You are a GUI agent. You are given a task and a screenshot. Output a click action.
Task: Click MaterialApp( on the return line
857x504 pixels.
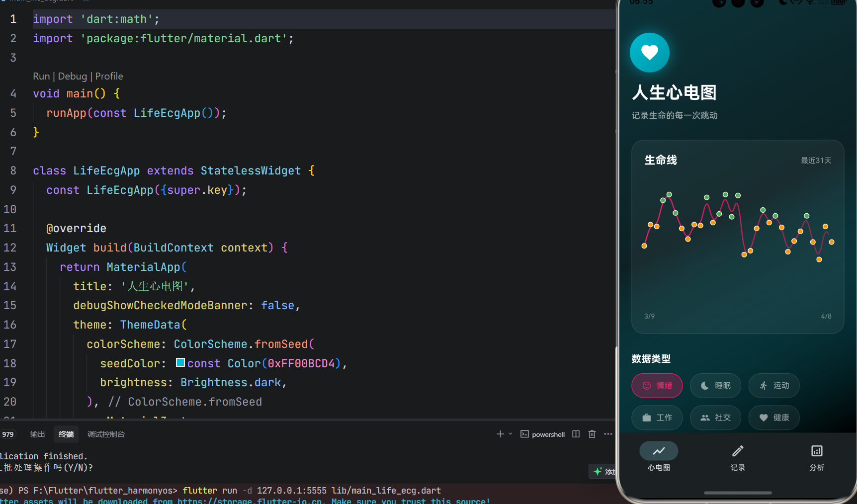pos(147,267)
